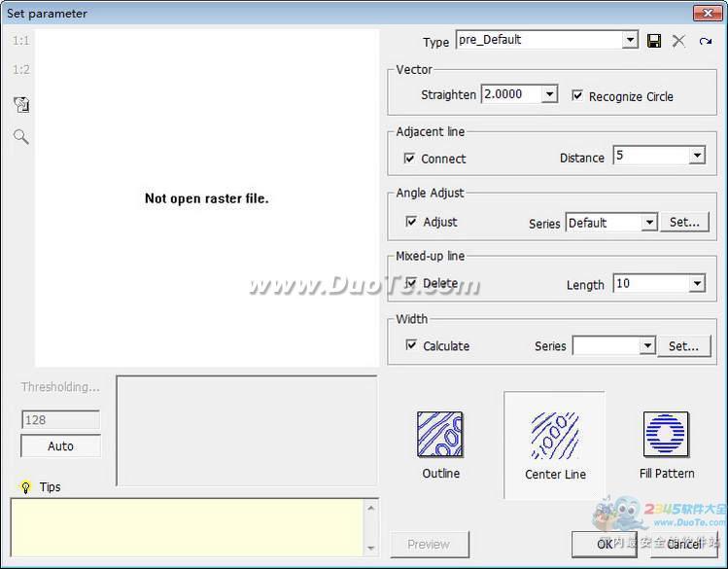Toggle the Angle Adjust checkbox

point(411,222)
